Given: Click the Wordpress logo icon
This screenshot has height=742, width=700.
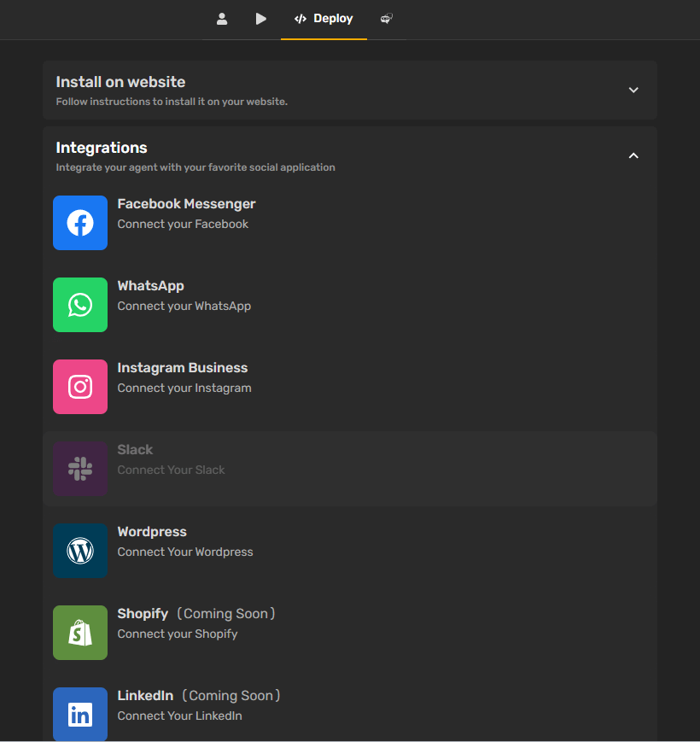Looking at the screenshot, I should [x=80, y=551].
